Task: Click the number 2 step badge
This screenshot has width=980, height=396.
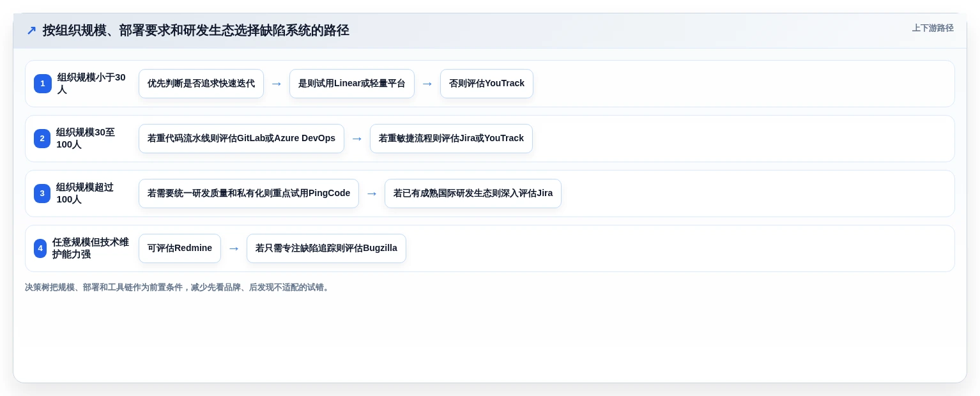Action: [x=42, y=139]
